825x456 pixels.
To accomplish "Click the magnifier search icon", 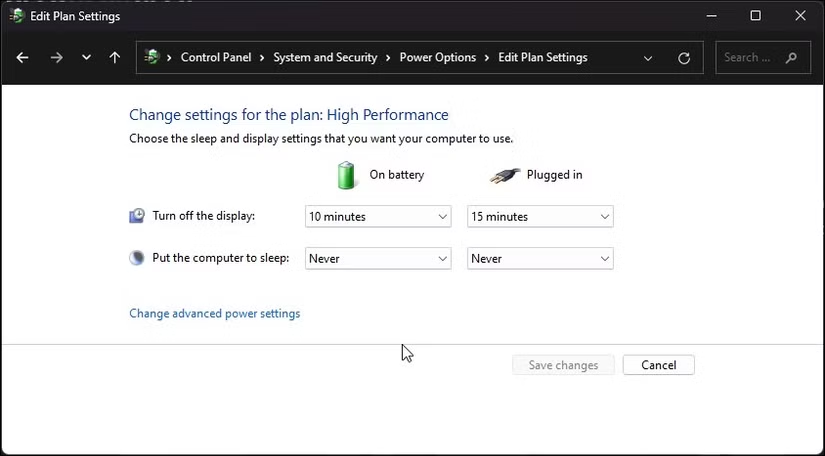I will point(791,57).
